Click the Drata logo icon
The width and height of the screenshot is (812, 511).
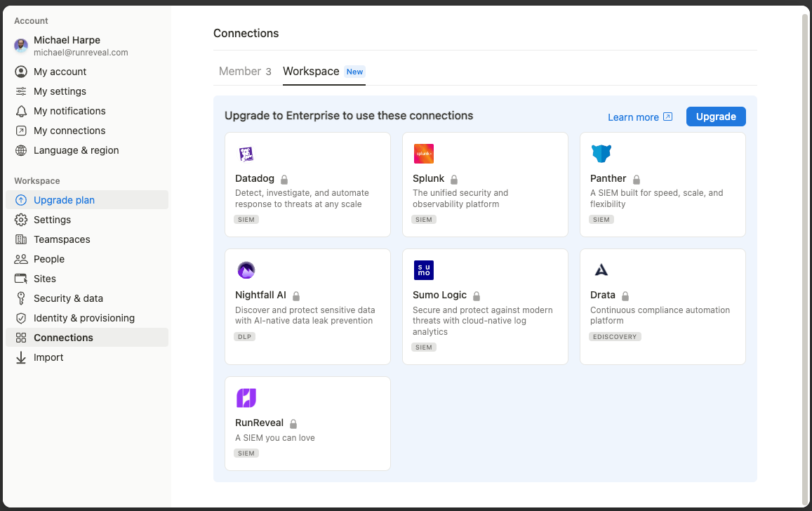601,270
